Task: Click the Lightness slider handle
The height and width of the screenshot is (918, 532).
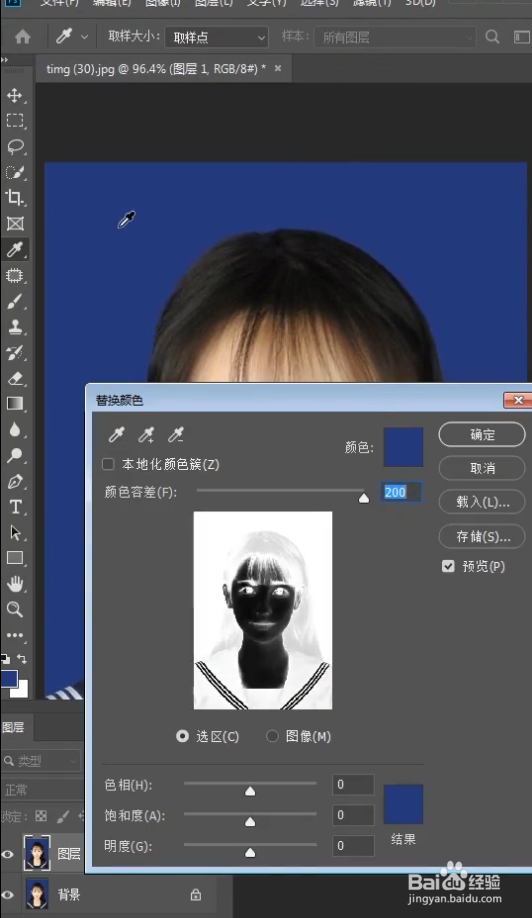Action: [250, 852]
